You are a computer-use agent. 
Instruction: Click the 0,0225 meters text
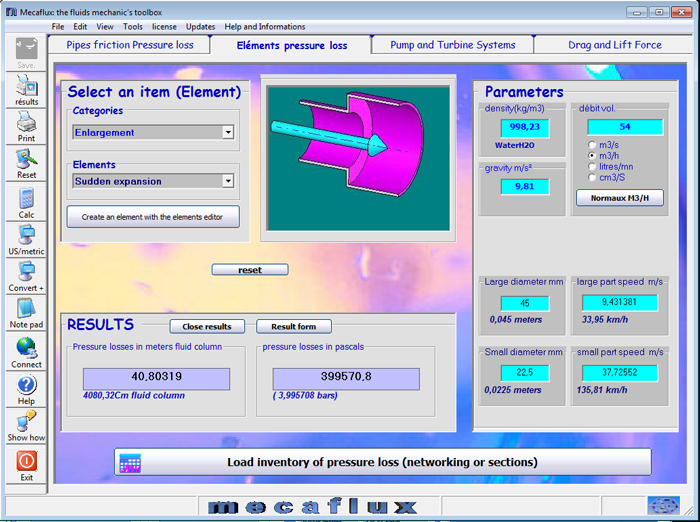coord(513,390)
